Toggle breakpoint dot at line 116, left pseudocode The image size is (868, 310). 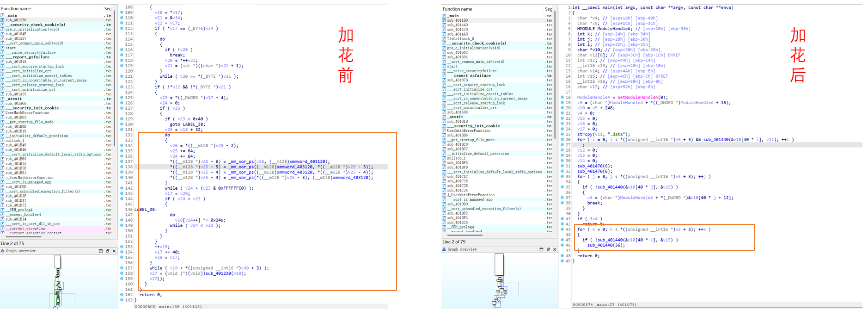122,50
